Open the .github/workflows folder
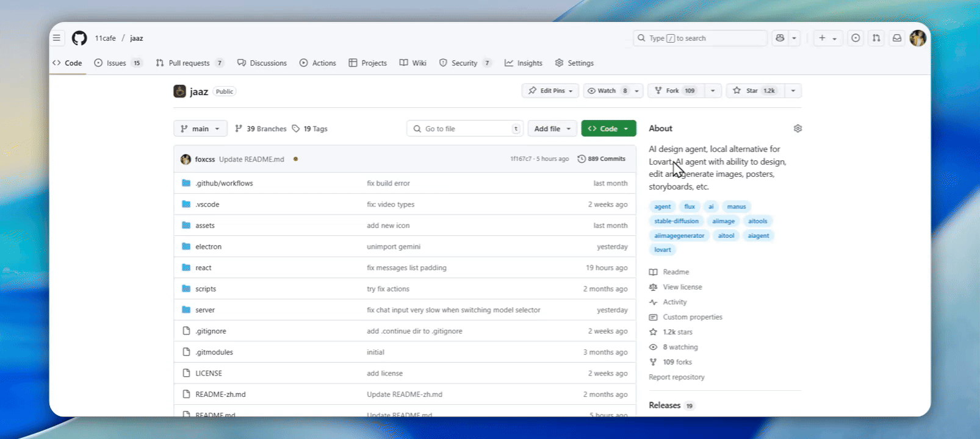This screenshot has height=439, width=980. click(224, 183)
